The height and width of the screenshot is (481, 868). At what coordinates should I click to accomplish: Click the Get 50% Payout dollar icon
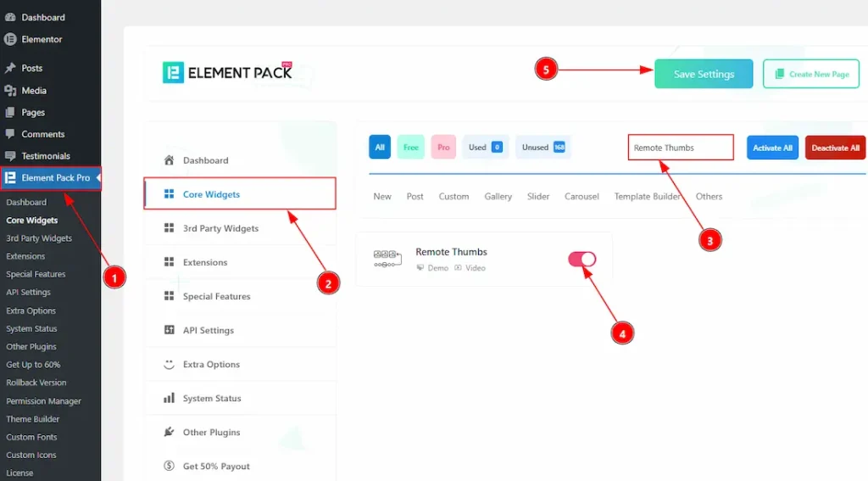(169, 466)
